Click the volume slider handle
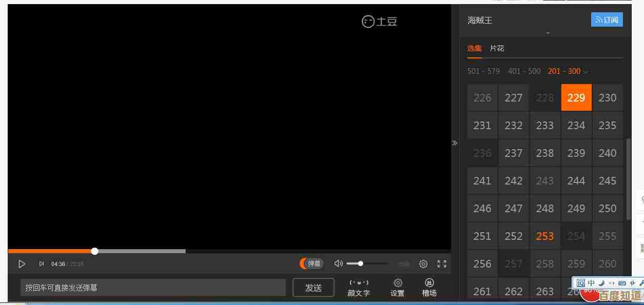 [x=361, y=263]
